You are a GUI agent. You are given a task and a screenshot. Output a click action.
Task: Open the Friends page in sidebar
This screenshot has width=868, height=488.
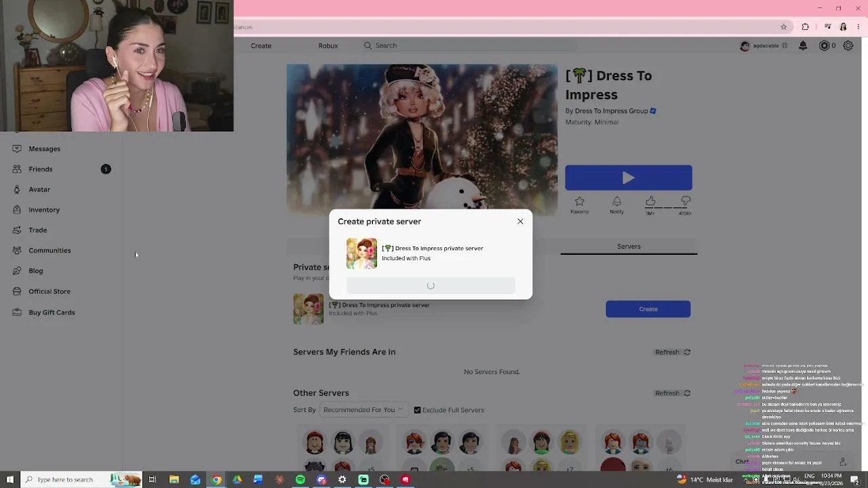click(41, 169)
